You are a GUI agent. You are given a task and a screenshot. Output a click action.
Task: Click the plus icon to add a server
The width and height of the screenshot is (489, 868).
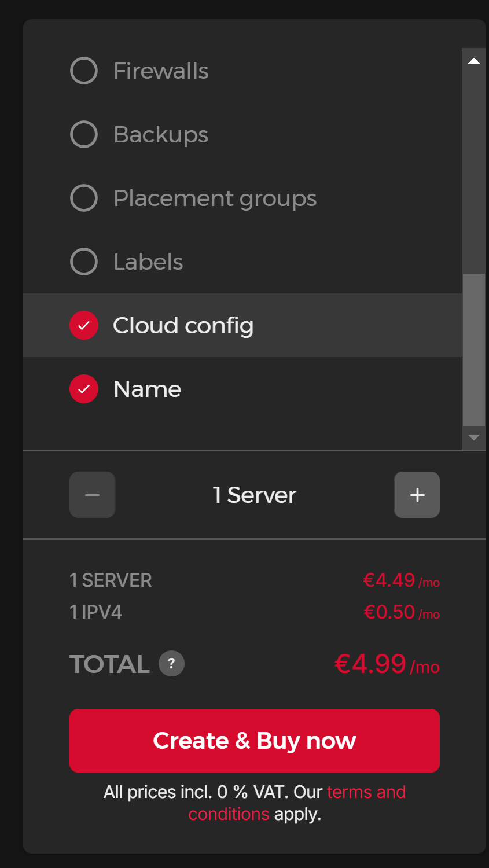[417, 495]
